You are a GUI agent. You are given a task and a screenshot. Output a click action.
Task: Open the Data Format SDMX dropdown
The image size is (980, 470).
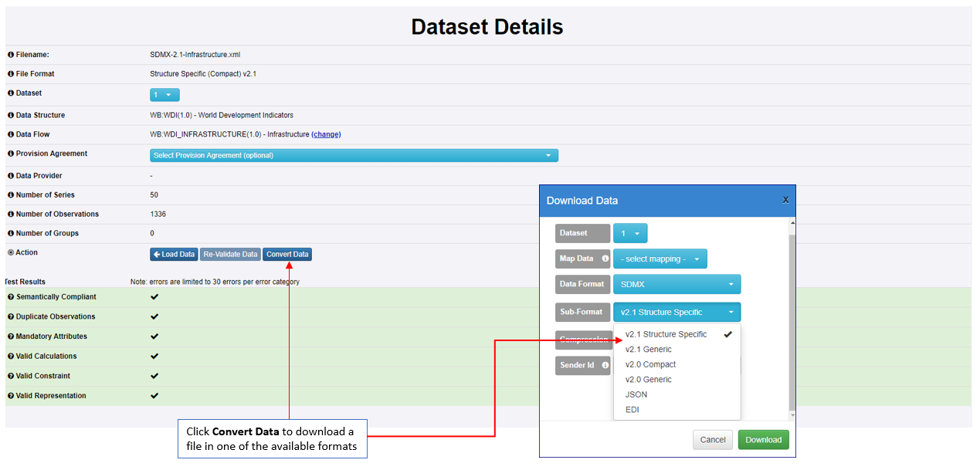click(677, 285)
